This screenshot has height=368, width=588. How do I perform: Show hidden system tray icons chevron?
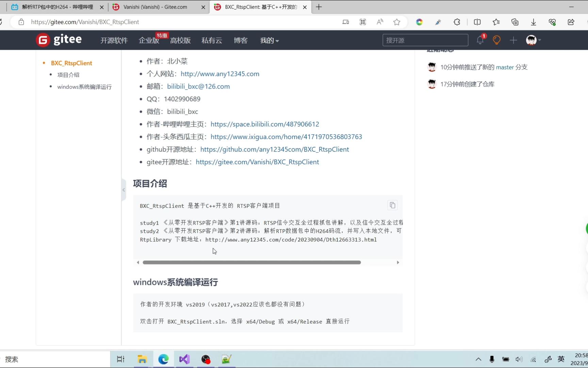(x=478, y=359)
